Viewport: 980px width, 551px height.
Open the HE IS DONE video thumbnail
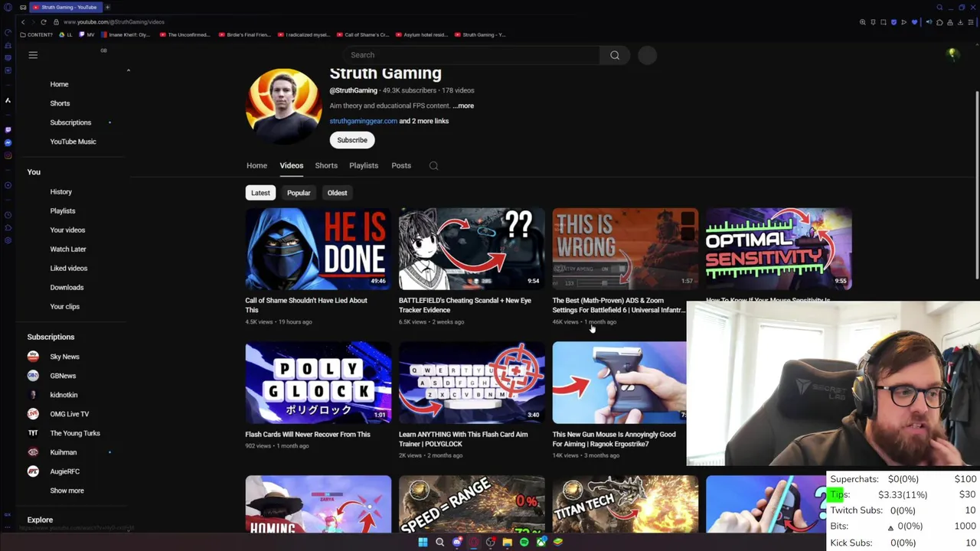(x=318, y=249)
